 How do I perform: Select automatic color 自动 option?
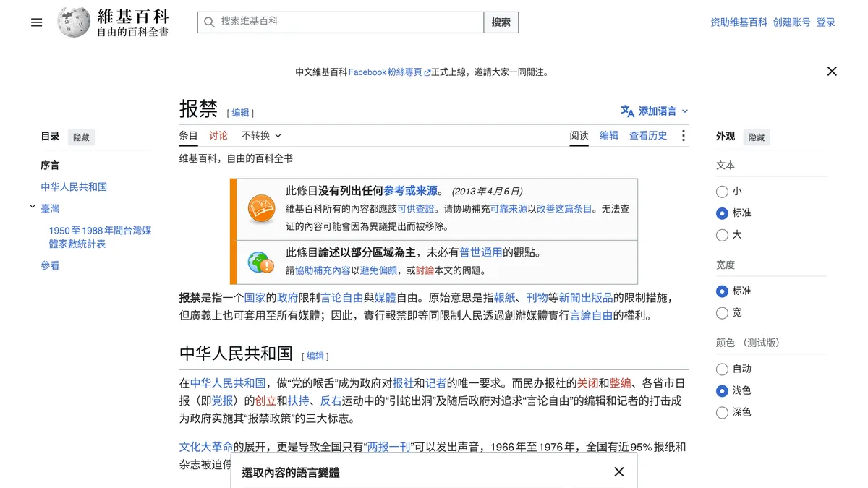click(x=722, y=369)
